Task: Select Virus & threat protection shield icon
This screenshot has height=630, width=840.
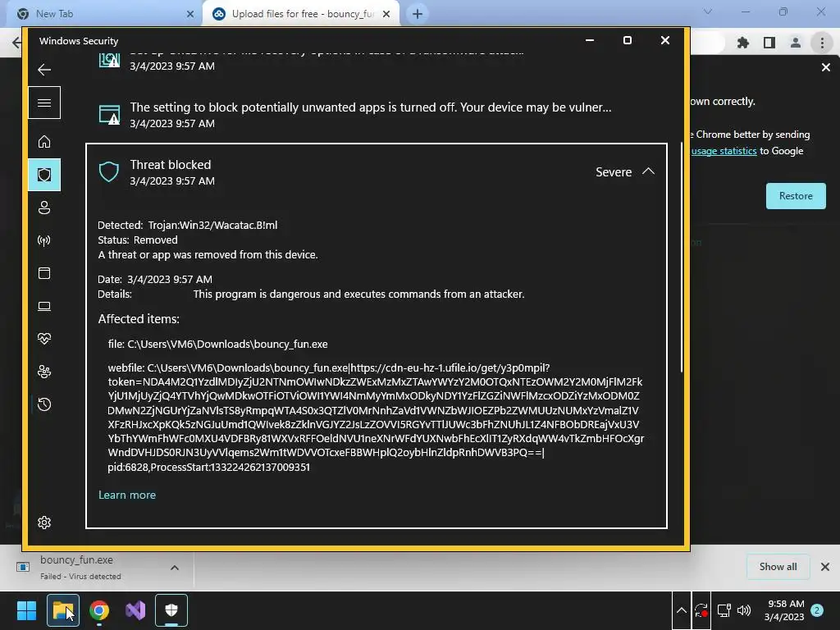Action: [44, 175]
